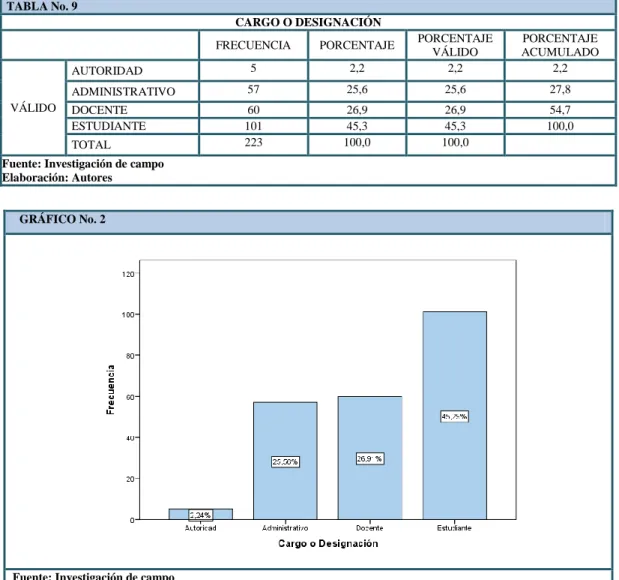Click the 'Docente' x-axis category label
Viewport: 619px width, 580px height.
pos(370,528)
